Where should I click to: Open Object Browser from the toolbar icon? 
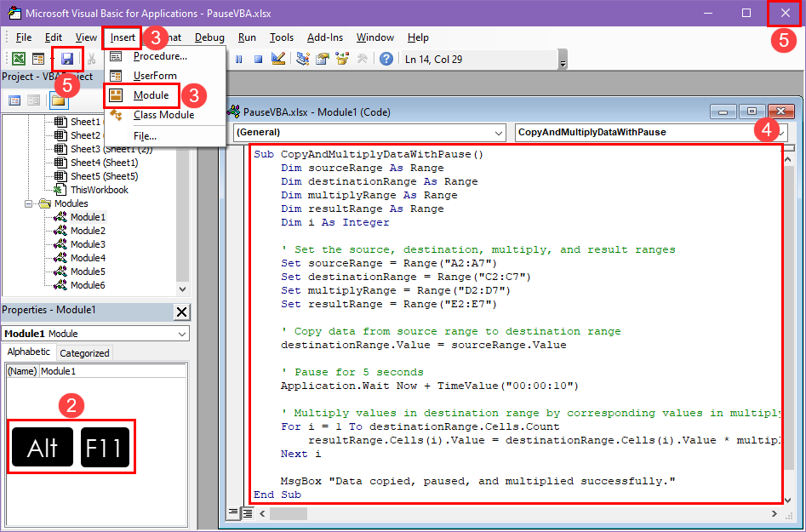(x=342, y=59)
